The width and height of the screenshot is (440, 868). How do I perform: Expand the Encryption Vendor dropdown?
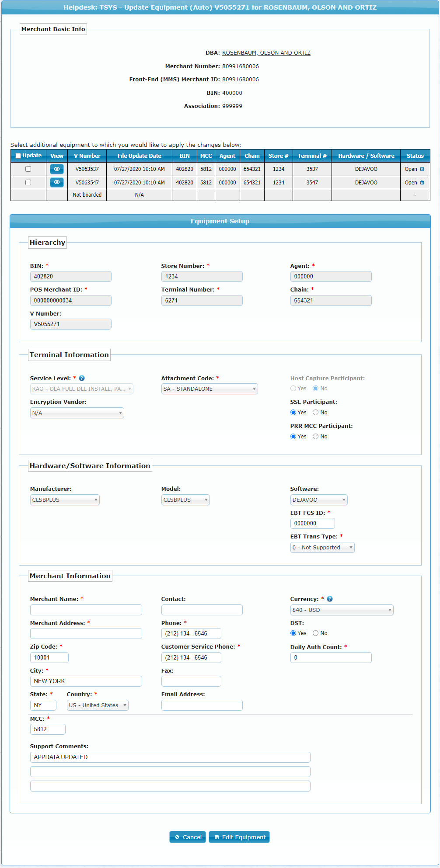(77, 413)
